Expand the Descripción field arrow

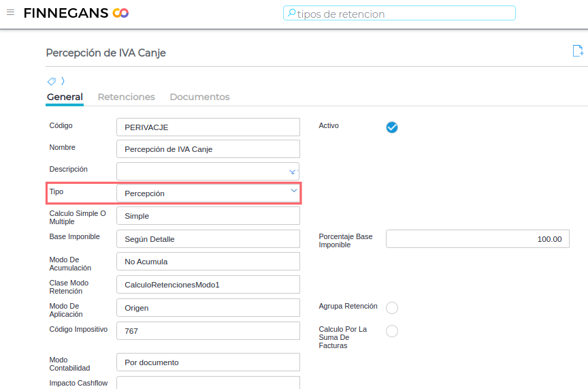tap(293, 172)
